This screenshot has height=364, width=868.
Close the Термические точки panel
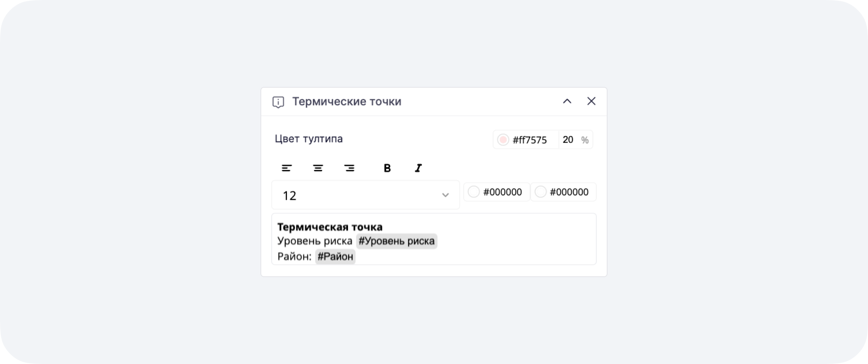592,101
